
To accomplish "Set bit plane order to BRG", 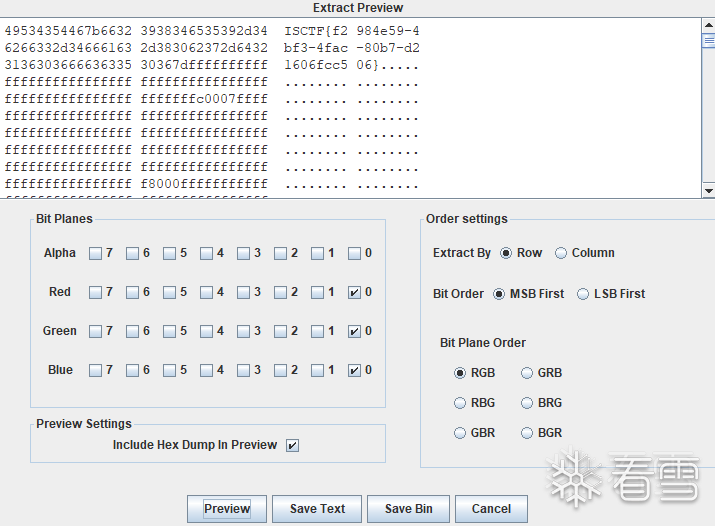I will [527, 403].
